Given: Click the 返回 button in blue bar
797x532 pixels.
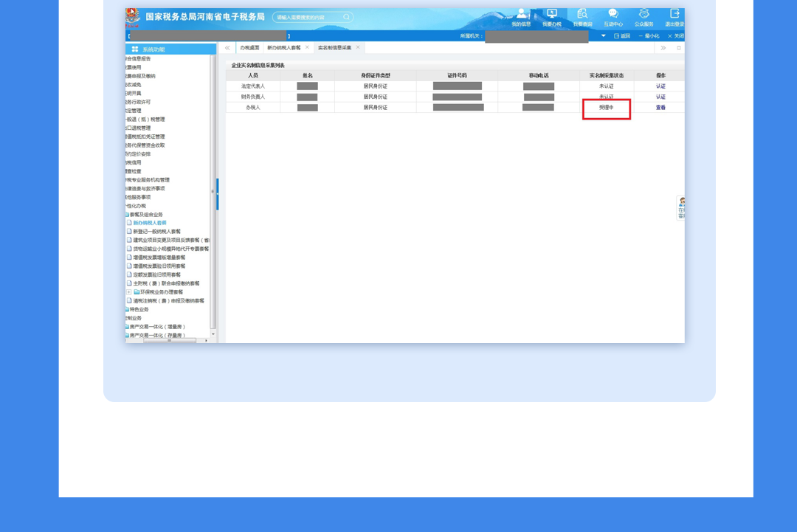Looking at the screenshot, I should 622,35.
